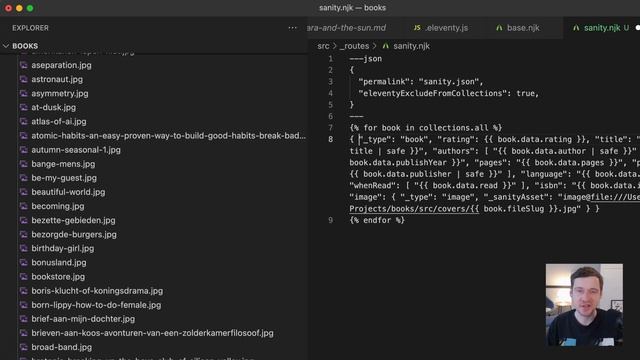Select birthday-girl.jpg

pyautogui.click(x=62, y=249)
